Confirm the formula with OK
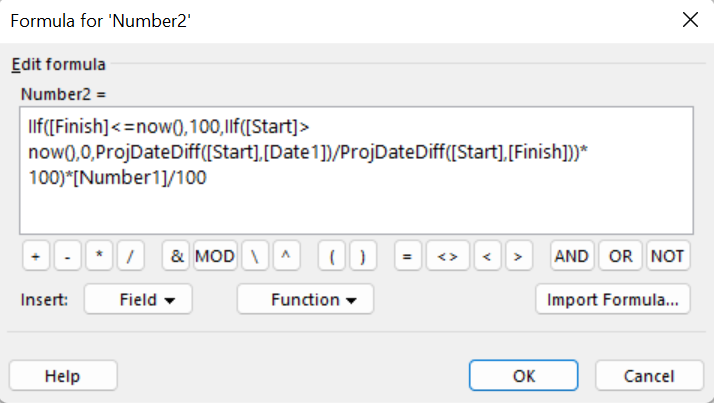This screenshot has width=714, height=403. pyautogui.click(x=524, y=376)
